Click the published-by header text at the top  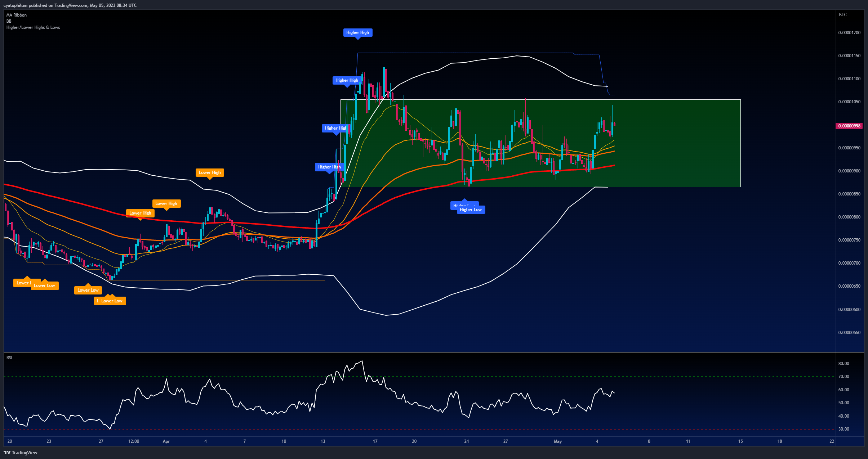coord(70,5)
